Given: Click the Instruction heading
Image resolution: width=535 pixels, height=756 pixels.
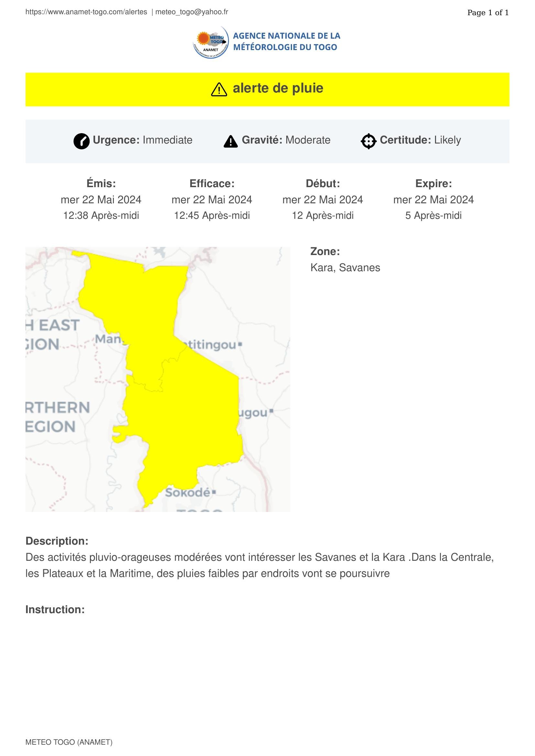Looking at the screenshot, I should tap(55, 610).
